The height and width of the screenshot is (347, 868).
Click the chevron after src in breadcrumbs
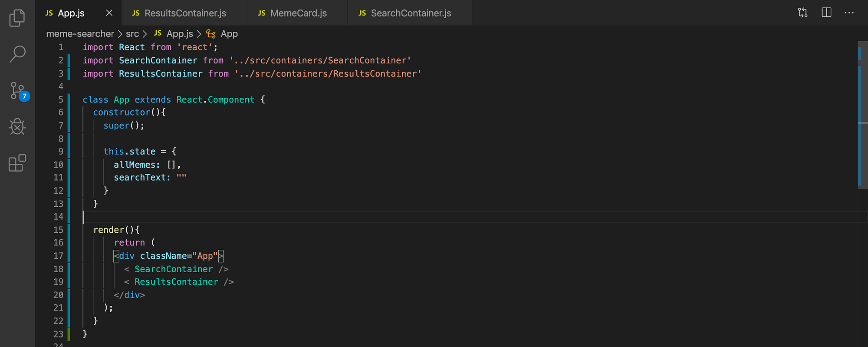145,34
